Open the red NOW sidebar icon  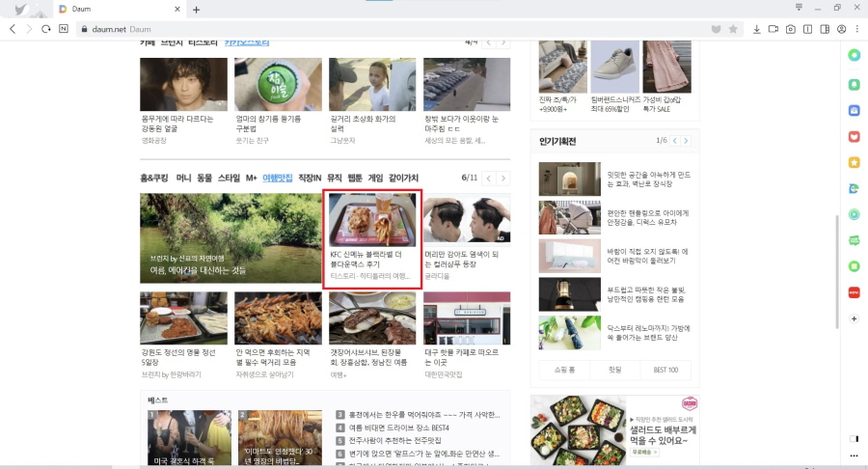854,292
